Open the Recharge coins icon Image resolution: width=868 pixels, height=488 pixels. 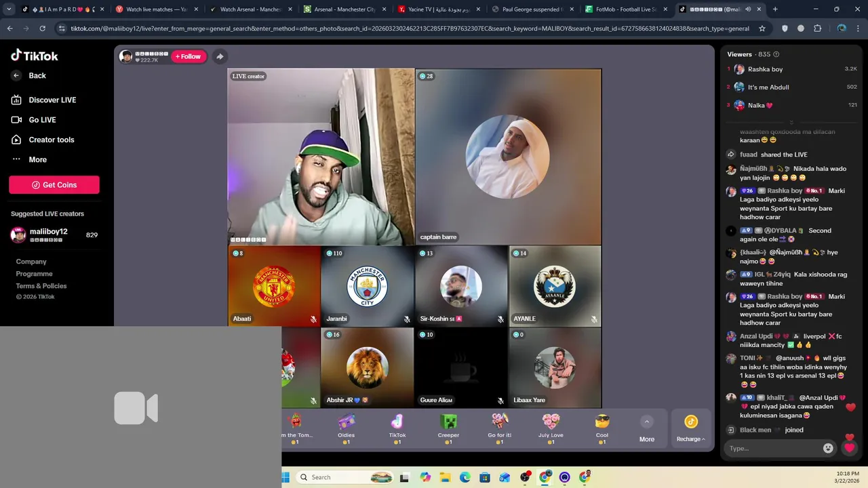pyautogui.click(x=690, y=422)
